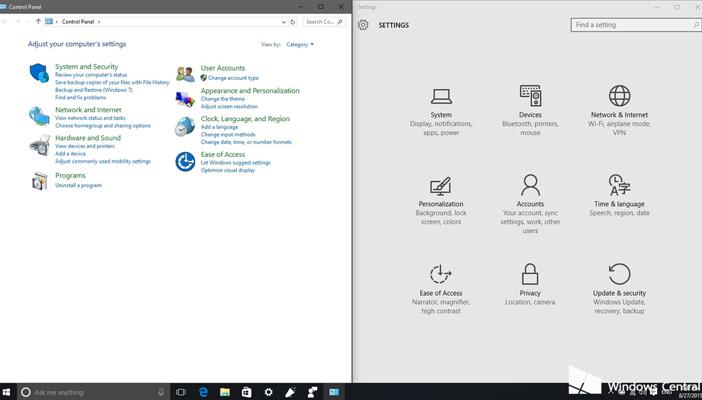The image size is (702, 400).
Task: Open the System and Security shield icon
Action: (x=40, y=72)
